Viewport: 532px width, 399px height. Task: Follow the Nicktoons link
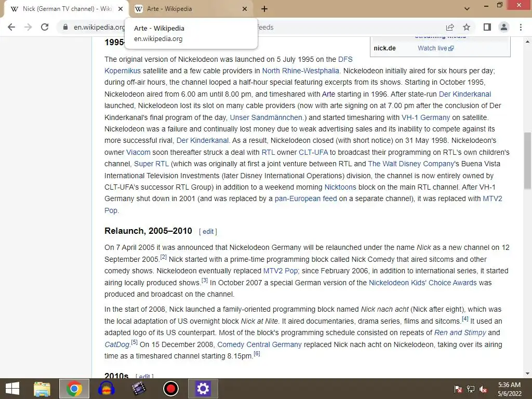(x=340, y=187)
